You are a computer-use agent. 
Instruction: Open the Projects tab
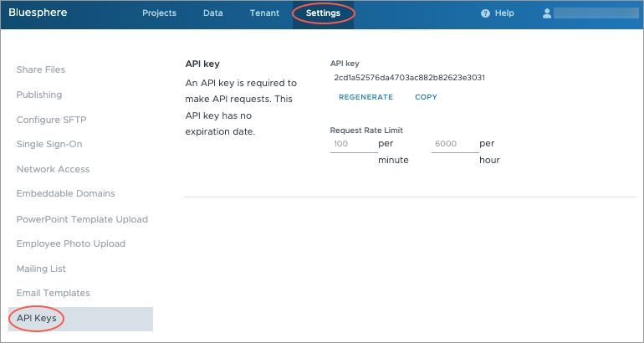(159, 14)
